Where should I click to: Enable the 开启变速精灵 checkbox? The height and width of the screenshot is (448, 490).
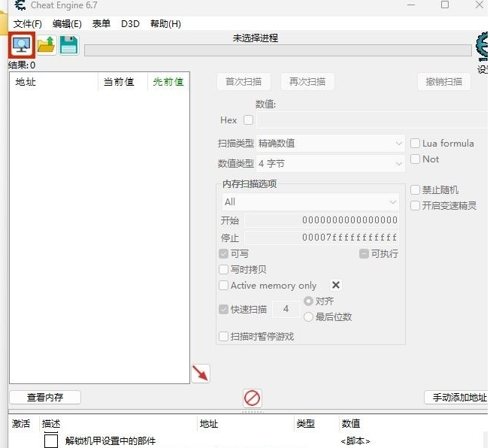415,206
